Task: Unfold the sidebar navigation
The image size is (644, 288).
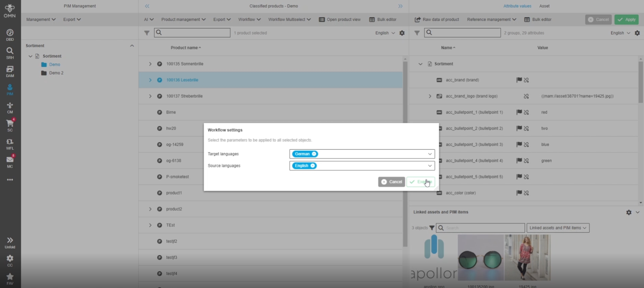Action: pyautogui.click(x=10, y=243)
